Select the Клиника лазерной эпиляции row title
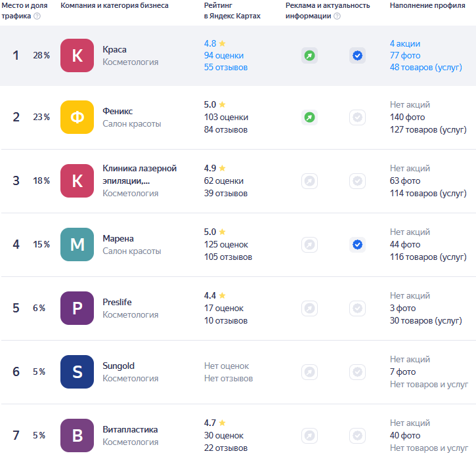Viewport: 476px width, 466px height. (x=140, y=175)
